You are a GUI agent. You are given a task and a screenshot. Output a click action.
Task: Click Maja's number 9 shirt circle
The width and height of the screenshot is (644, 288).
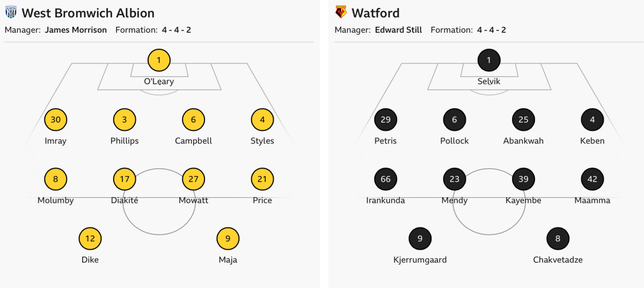coord(228,239)
